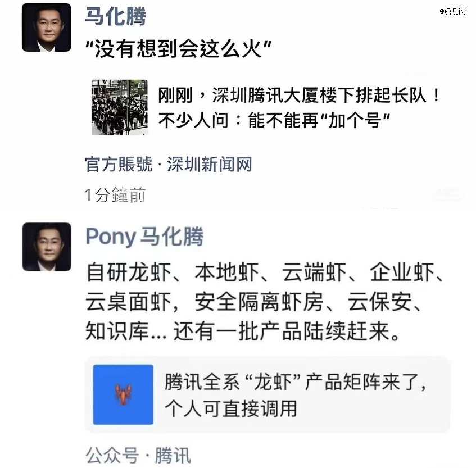
Task: Tap the 1分鐘前 timestamp
Action: pyautogui.click(x=115, y=195)
